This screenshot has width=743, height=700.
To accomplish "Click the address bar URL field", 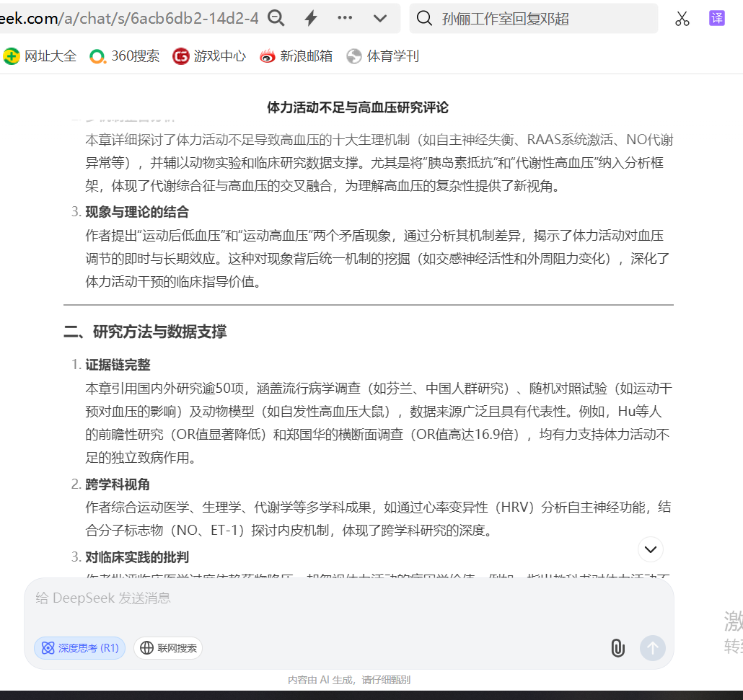I will click(130, 19).
